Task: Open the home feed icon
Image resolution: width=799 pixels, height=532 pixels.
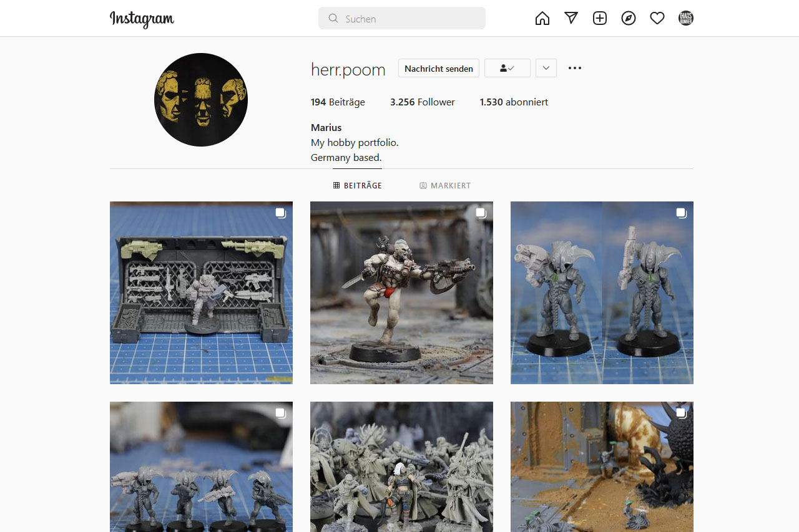Action: 542,19
